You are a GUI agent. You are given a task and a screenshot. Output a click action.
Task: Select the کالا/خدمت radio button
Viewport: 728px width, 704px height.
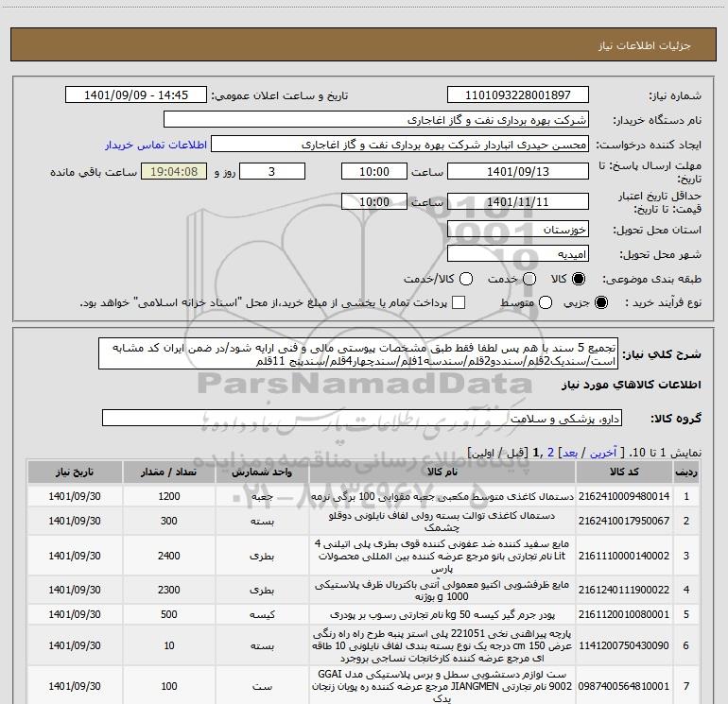pos(466,279)
